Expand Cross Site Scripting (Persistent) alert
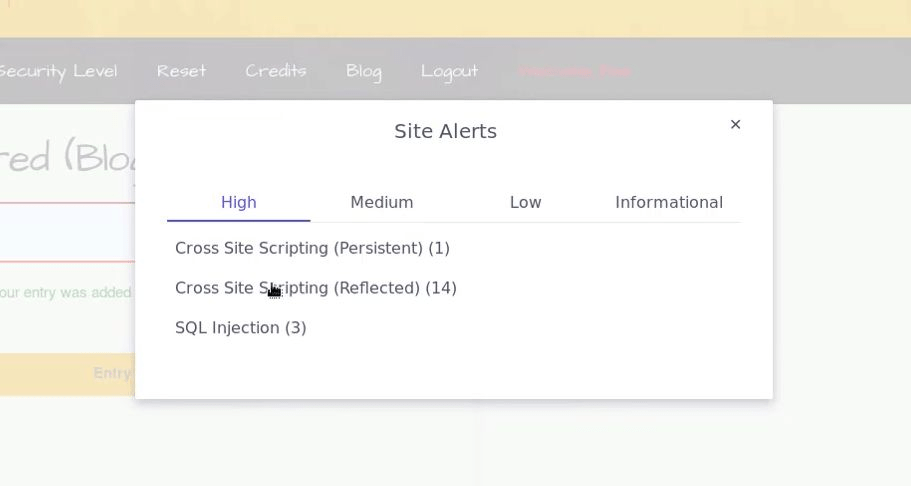911x486 pixels. pyautogui.click(x=312, y=248)
